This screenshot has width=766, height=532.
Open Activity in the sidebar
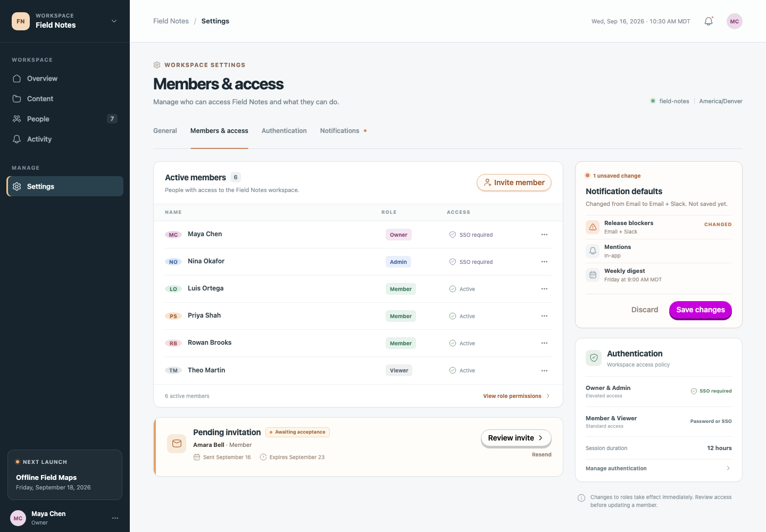pyautogui.click(x=65, y=139)
